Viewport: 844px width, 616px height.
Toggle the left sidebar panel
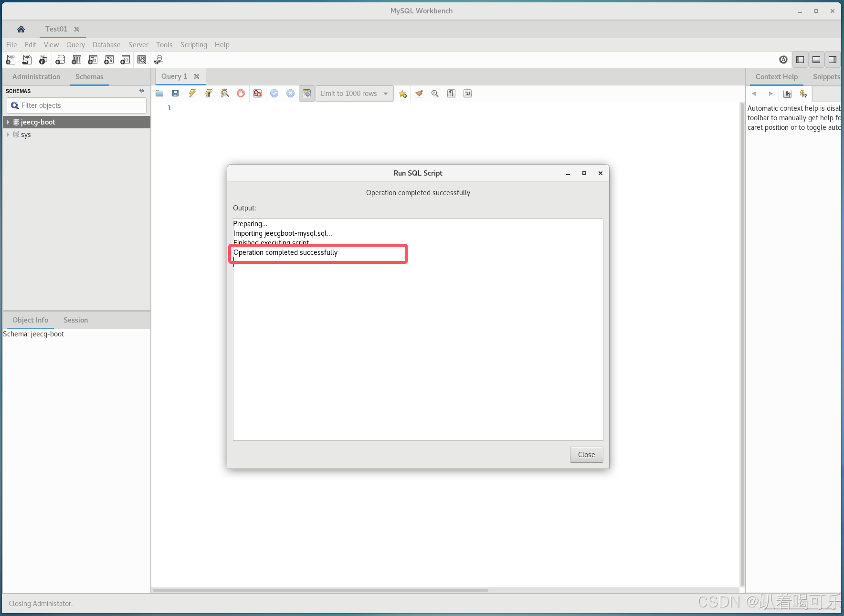coord(800,60)
